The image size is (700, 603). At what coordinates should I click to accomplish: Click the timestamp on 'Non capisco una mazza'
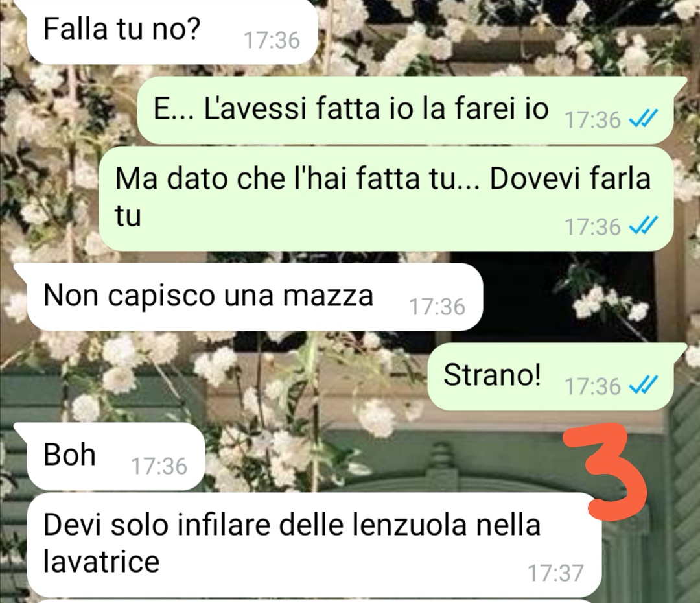point(437,307)
